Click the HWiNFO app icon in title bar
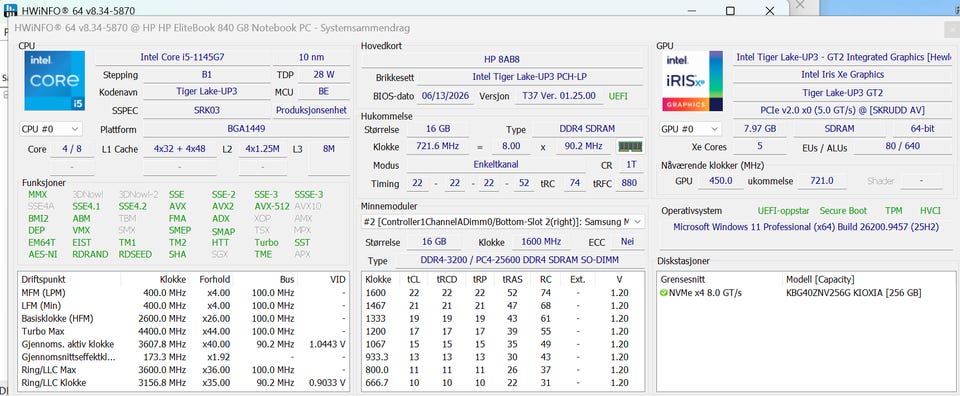Image resolution: width=960 pixels, height=396 pixels. click(10, 11)
